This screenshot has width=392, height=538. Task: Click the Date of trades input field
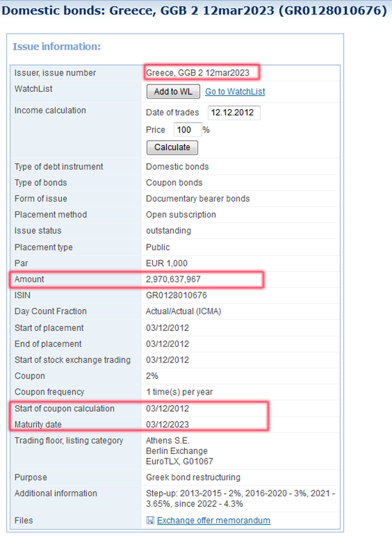coord(234,113)
